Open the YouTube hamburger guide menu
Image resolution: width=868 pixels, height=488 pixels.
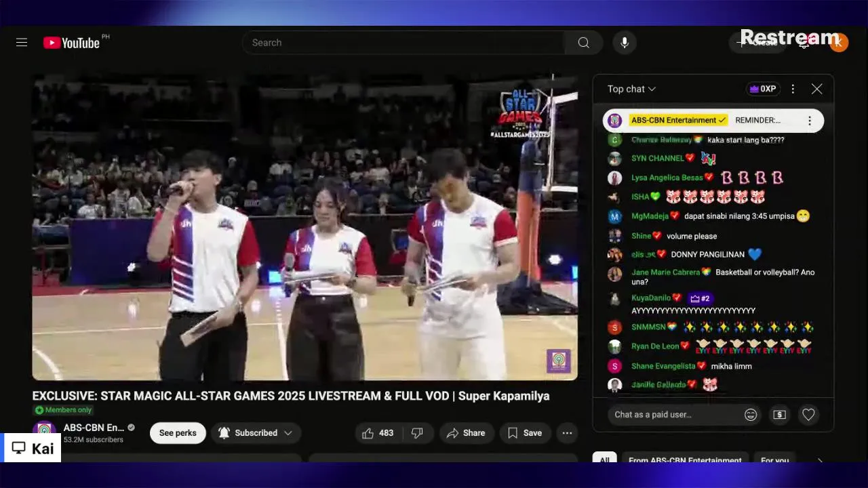coord(22,43)
